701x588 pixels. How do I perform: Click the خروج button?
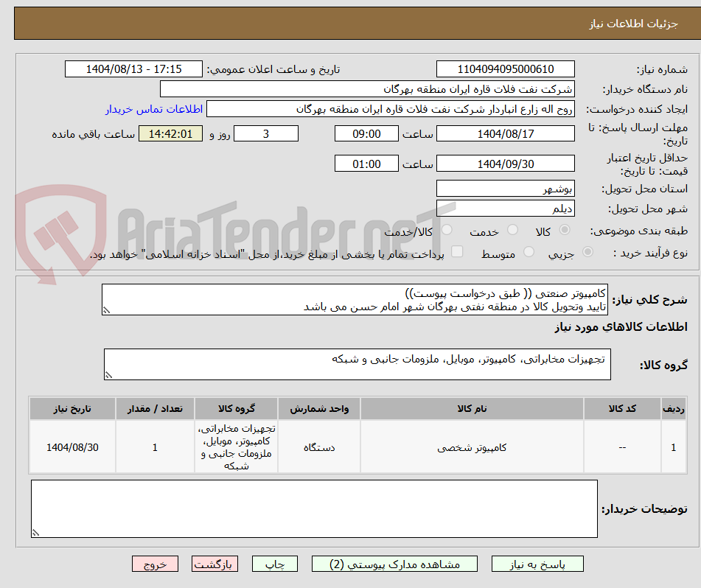(155, 564)
